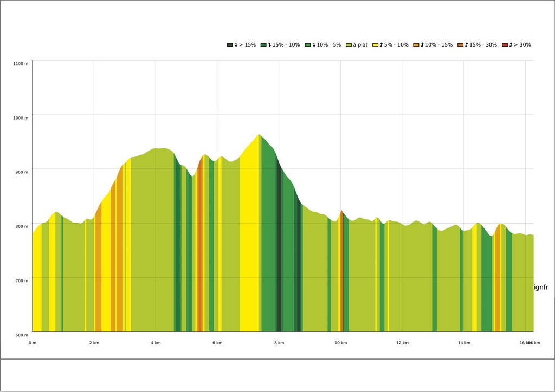This screenshot has width=555, height=392.
Task: Click the 1100 m elevation axis label
Action: click(21, 64)
